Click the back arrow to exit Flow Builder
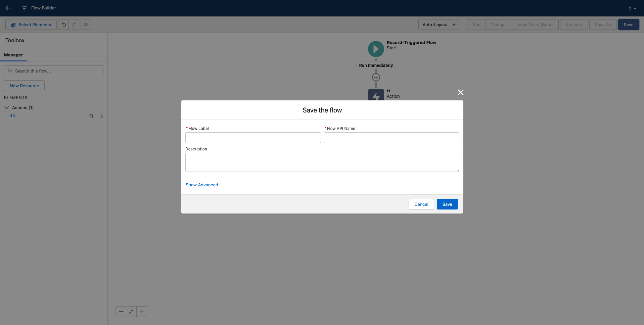 pos(8,8)
